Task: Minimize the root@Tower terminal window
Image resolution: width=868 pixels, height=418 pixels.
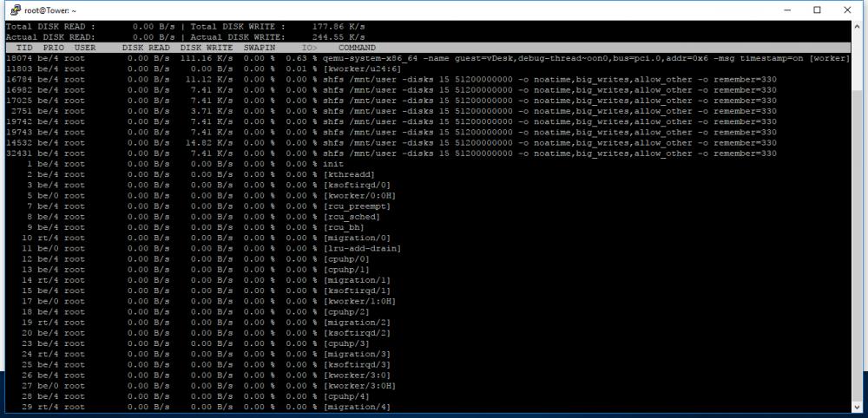Action: click(786, 10)
